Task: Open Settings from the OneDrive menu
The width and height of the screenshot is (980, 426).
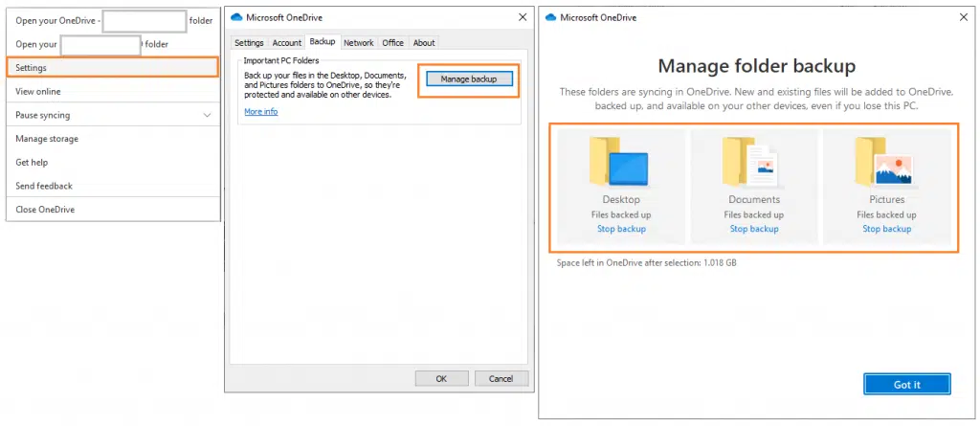Action: (x=113, y=68)
